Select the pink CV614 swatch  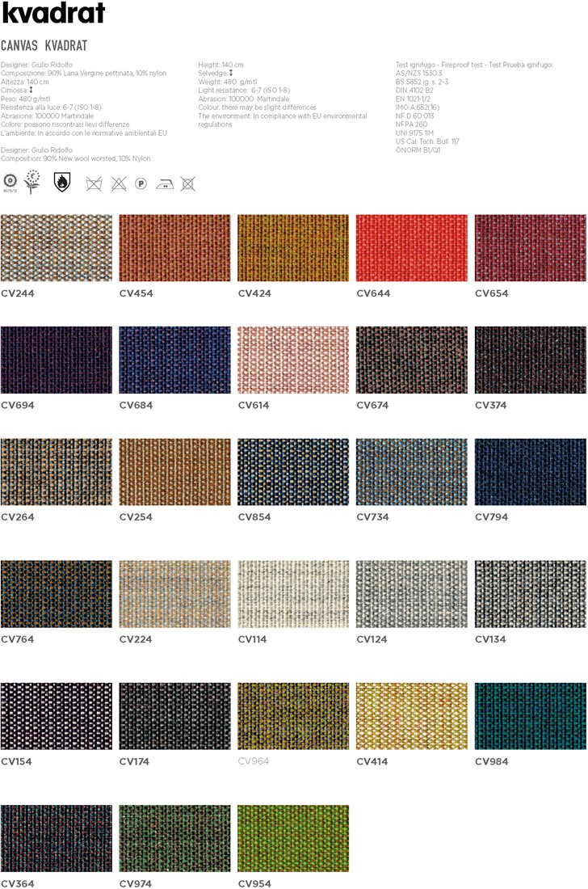click(293, 360)
